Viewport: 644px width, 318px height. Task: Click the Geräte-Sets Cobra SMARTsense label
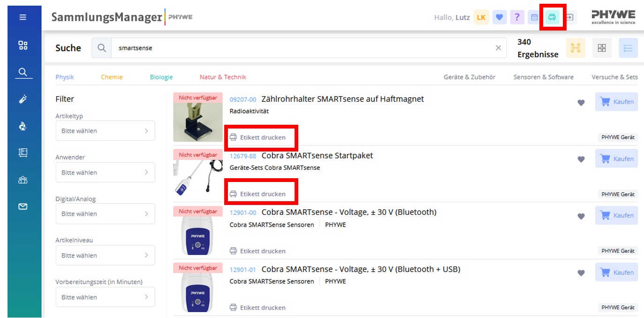pyautogui.click(x=275, y=167)
